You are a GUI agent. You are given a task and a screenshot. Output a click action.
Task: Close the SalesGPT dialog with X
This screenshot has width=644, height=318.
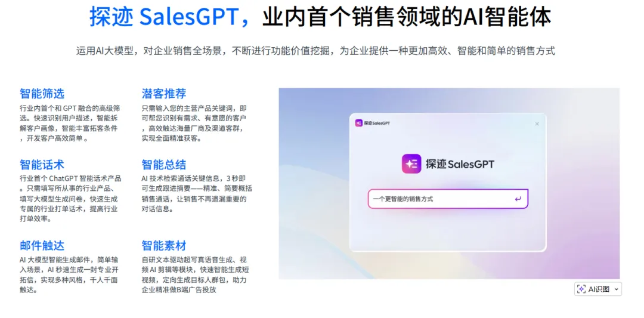[537, 124]
